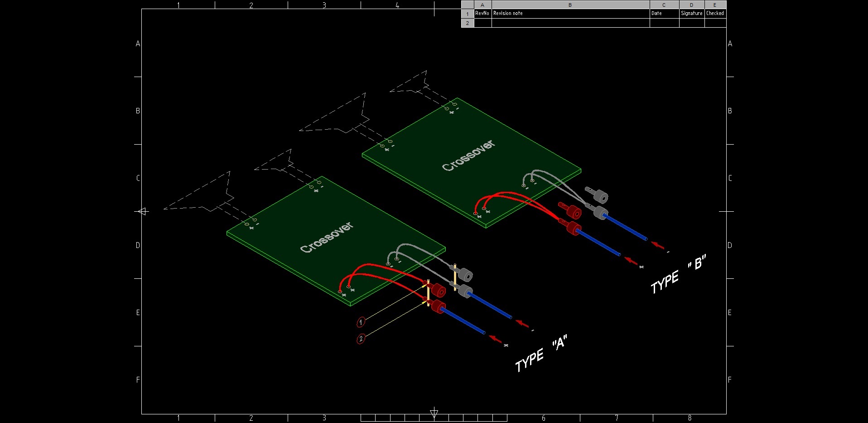Select row header 2 in revision table
Viewport: 868px width, 423px height.
[468, 23]
